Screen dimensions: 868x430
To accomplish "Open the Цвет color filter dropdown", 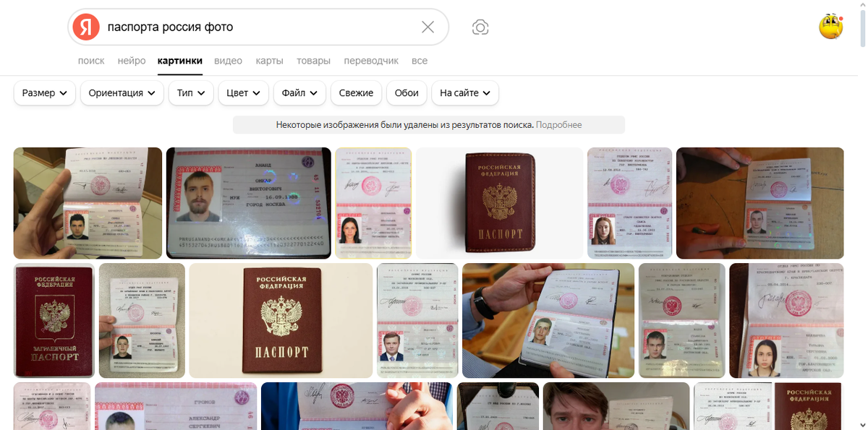I will point(244,93).
